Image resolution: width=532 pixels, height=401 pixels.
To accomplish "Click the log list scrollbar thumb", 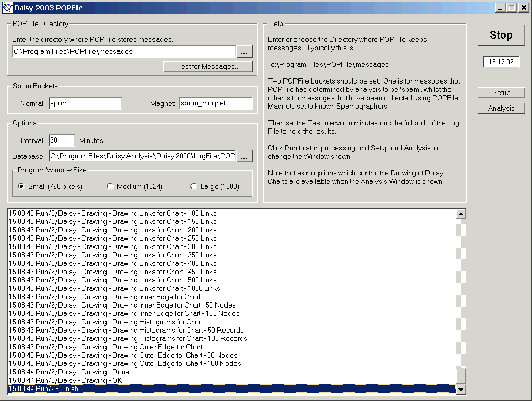I will coord(461,376).
